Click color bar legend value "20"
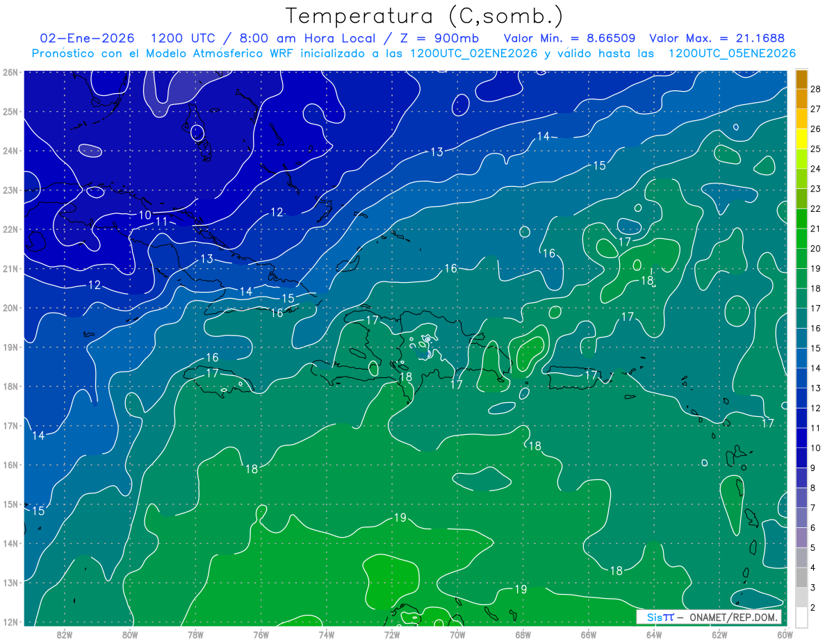834x644 pixels. [816, 248]
